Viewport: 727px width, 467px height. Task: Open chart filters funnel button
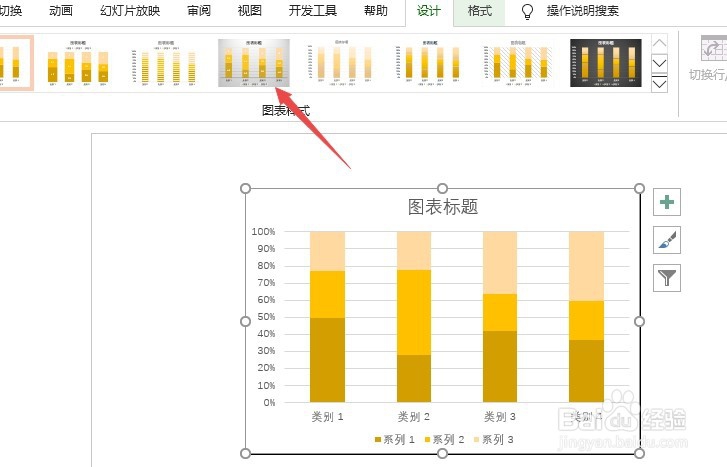click(x=667, y=278)
